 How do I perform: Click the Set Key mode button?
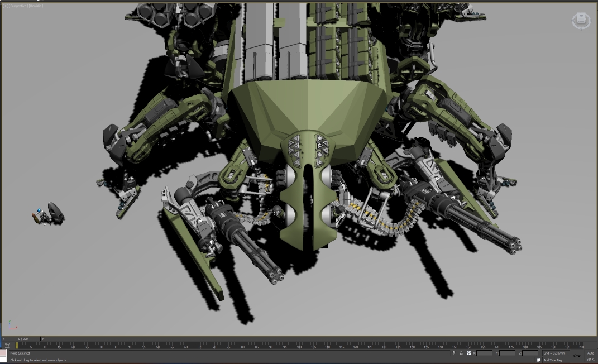pyautogui.click(x=590, y=360)
